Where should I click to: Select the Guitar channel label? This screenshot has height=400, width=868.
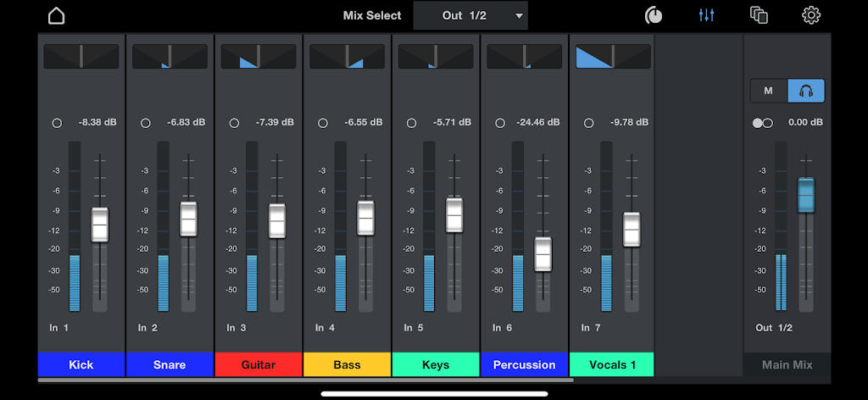(x=259, y=364)
